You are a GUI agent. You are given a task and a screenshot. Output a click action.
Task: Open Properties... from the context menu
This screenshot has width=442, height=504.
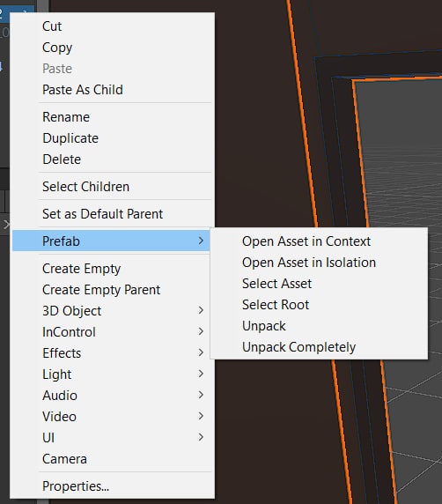pos(112,486)
